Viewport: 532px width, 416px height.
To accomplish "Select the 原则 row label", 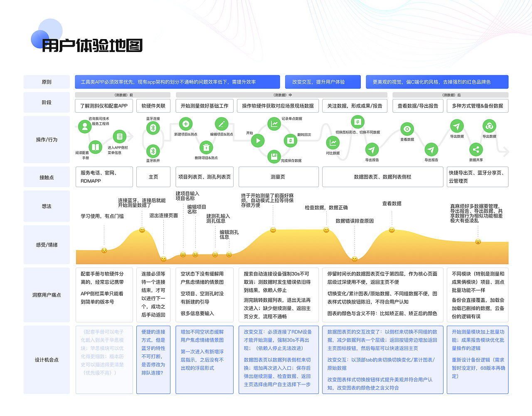I will click(x=47, y=82).
